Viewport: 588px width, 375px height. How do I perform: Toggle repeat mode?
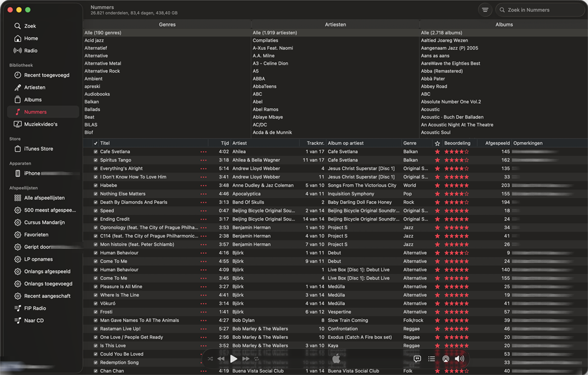point(256,359)
